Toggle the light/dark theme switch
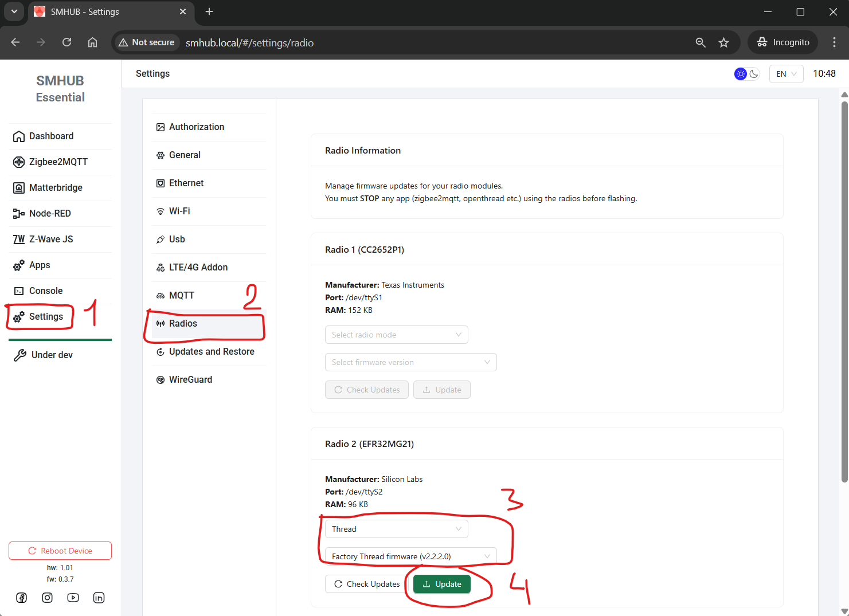This screenshot has width=849, height=616. coord(746,74)
